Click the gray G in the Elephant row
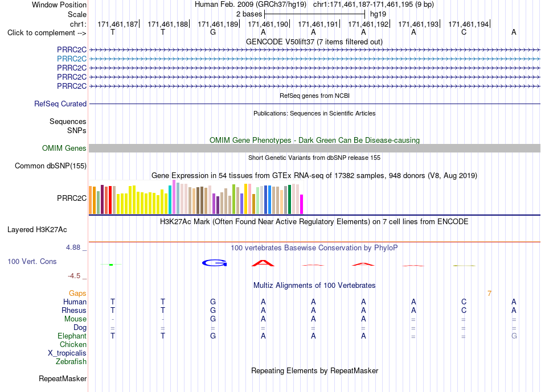 514,336
